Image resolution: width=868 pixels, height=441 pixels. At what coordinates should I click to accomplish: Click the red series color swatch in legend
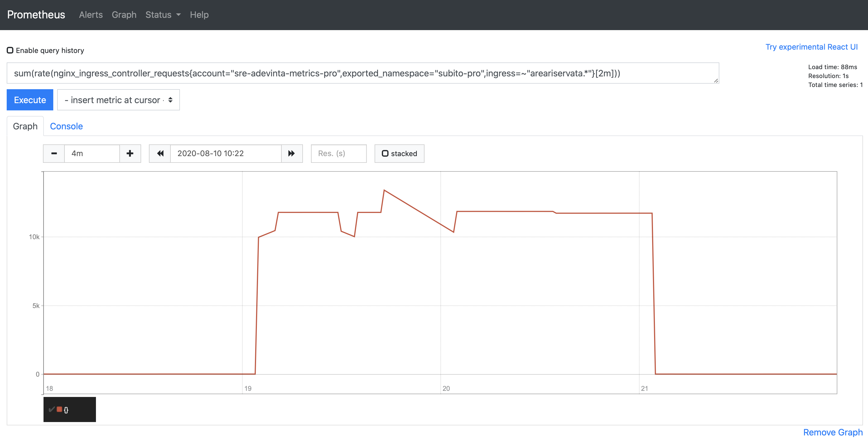coord(59,409)
